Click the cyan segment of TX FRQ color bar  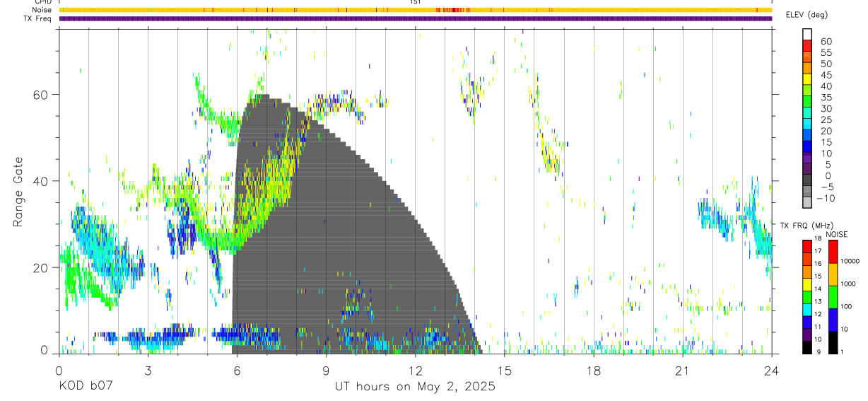click(807, 310)
